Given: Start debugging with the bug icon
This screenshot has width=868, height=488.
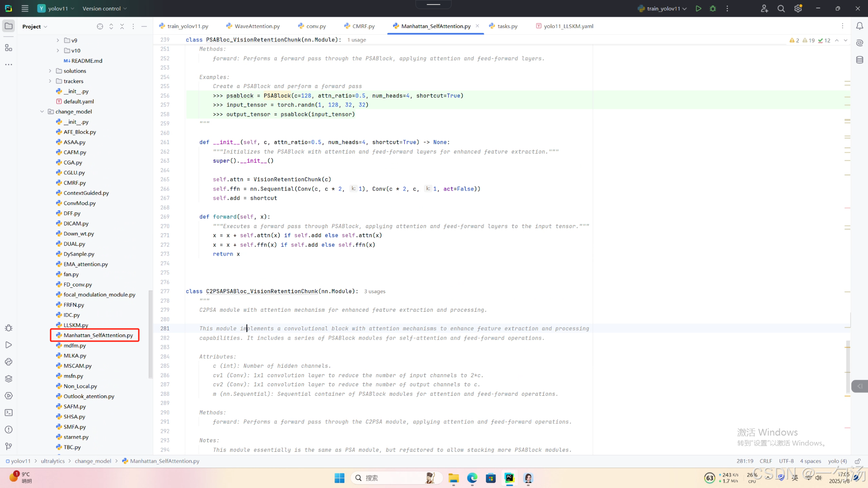Looking at the screenshot, I should click(x=713, y=9).
